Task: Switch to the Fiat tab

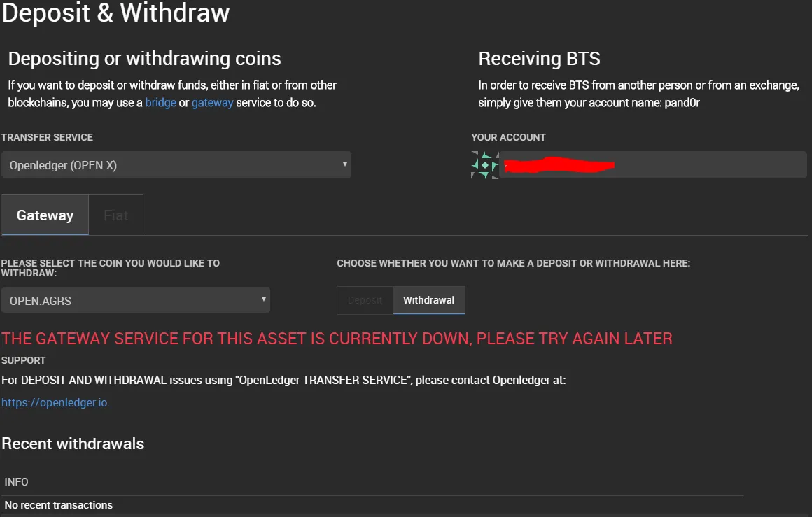Action: pos(116,215)
